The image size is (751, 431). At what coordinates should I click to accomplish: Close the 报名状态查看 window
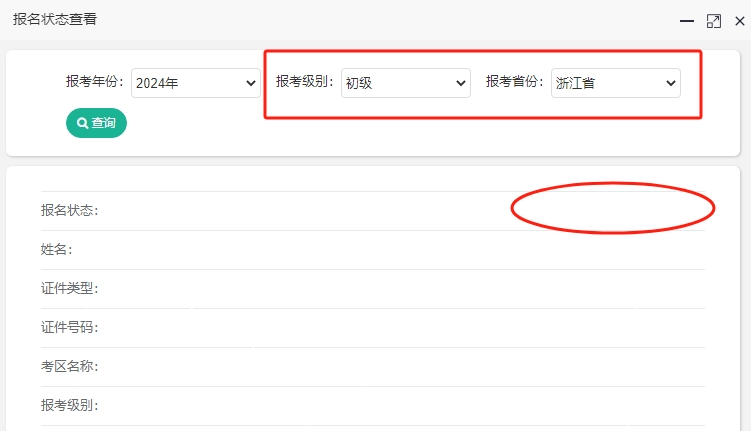tap(740, 21)
